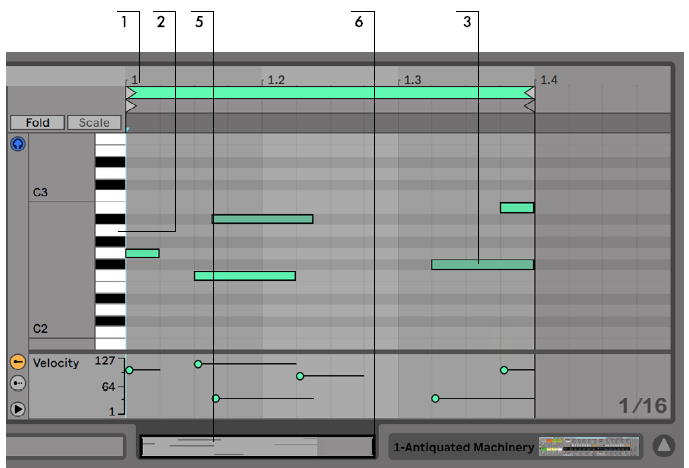Click the orange velocity lane toggle icon
689x468 pixels.
pos(17,362)
